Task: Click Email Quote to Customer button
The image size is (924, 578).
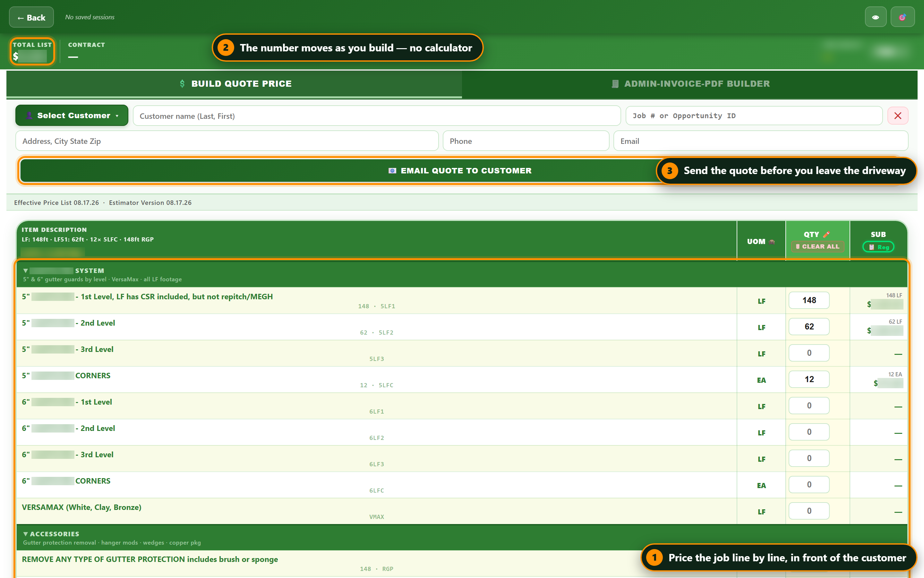Action: coord(460,171)
